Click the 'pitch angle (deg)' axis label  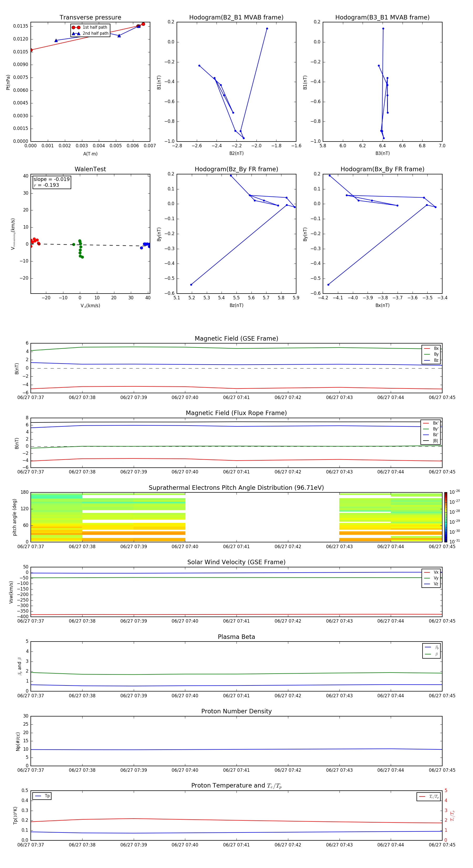pos(14,517)
